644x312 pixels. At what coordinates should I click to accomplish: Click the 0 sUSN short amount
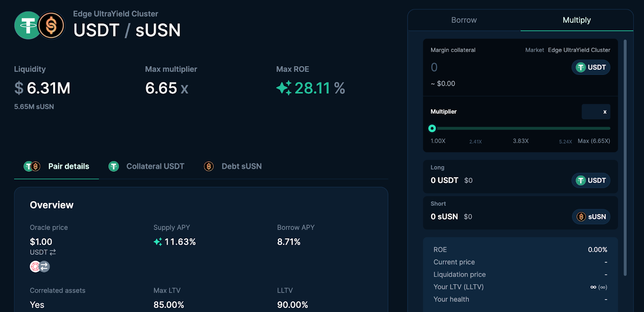[x=444, y=217]
